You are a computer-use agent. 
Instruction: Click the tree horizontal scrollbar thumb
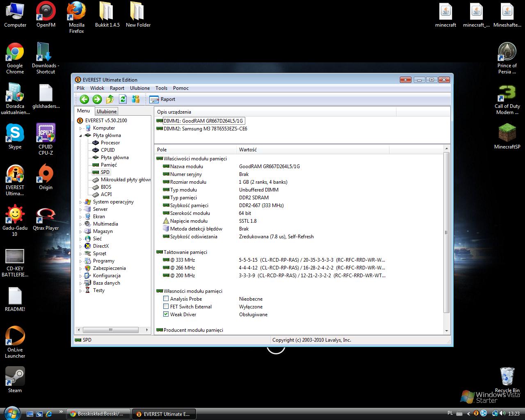click(x=110, y=330)
